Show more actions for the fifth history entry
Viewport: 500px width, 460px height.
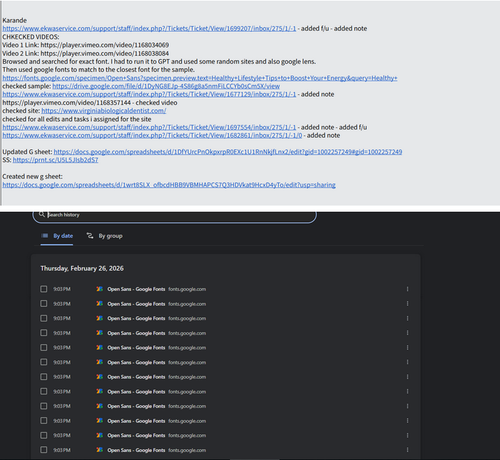click(x=407, y=348)
